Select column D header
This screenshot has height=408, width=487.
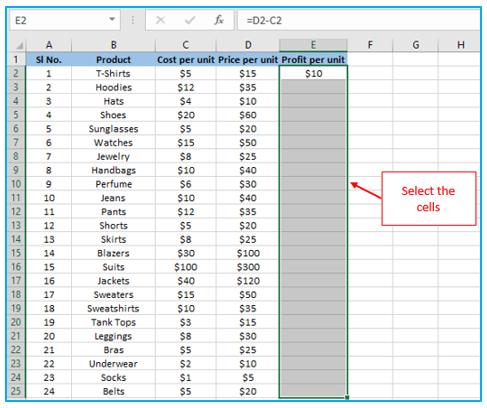tap(248, 45)
